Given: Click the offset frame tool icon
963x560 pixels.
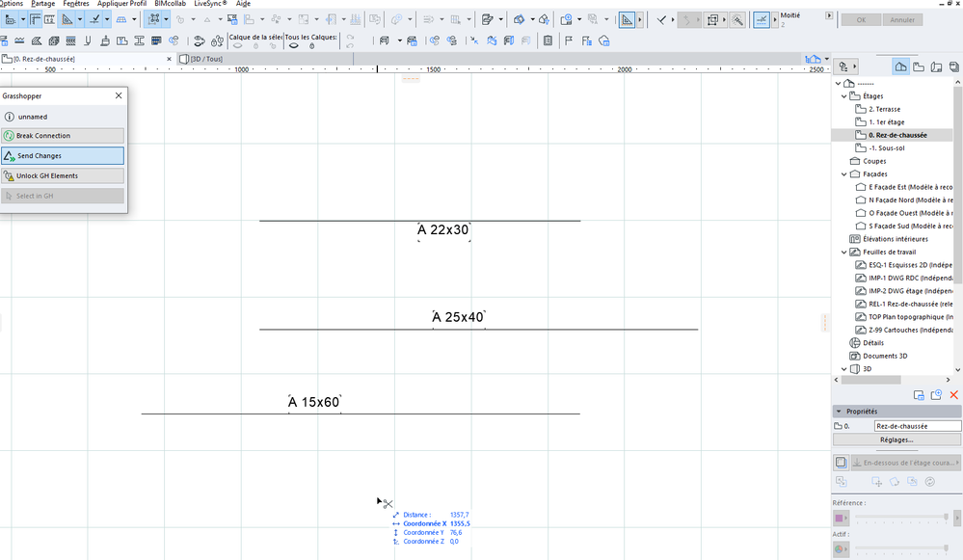Looking at the screenshot, I should [x=712, y=20].
